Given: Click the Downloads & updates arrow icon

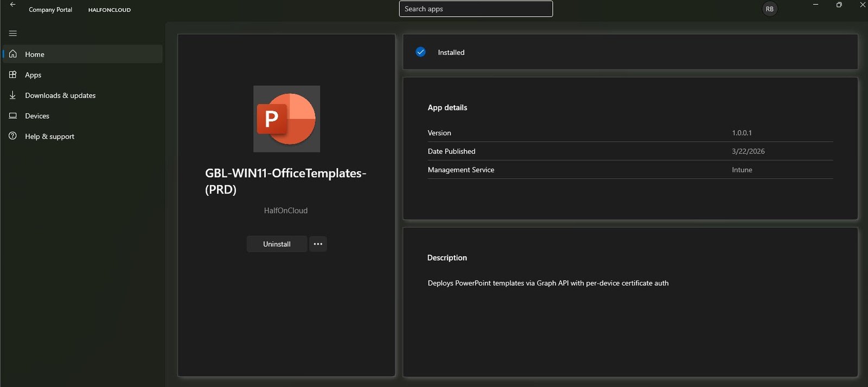Looking at the screenshot, I should [13, 95].
